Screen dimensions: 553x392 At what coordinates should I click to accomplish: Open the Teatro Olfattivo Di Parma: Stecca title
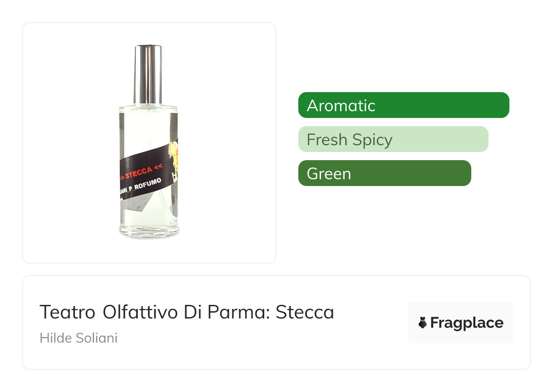[187, 312]
